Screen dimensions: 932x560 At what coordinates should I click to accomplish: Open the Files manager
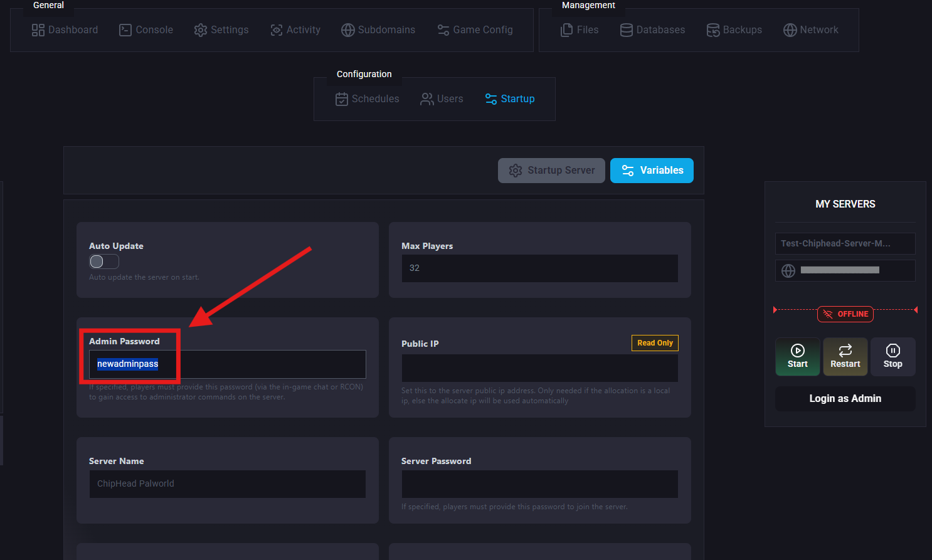[x=580, y=29]
